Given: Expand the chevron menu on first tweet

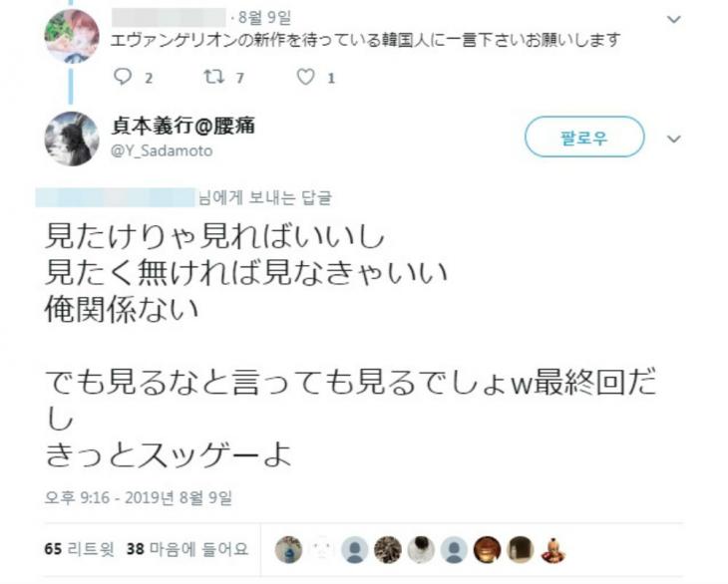Looking at the screenshot, I should [674, 20].
